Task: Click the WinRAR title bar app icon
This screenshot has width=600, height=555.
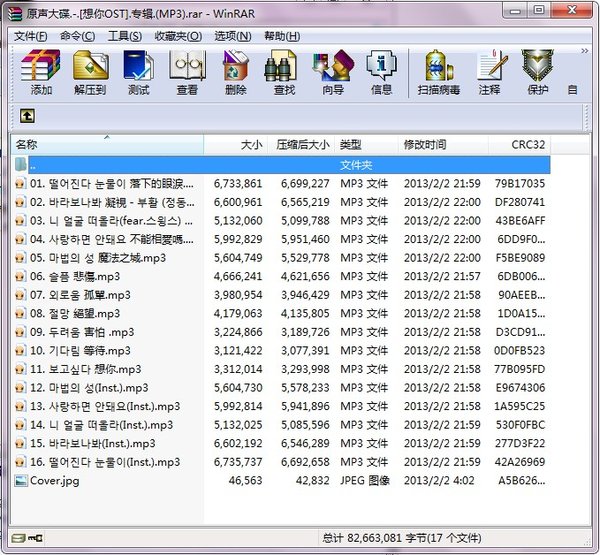Action: pyautogui.click(x=15, y=14)
